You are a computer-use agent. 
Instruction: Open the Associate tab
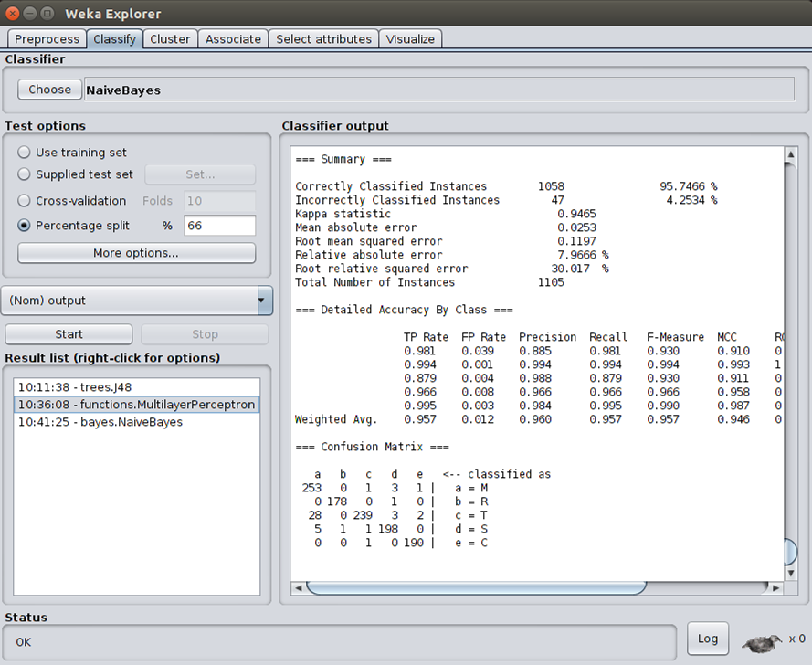click(233, 39)
